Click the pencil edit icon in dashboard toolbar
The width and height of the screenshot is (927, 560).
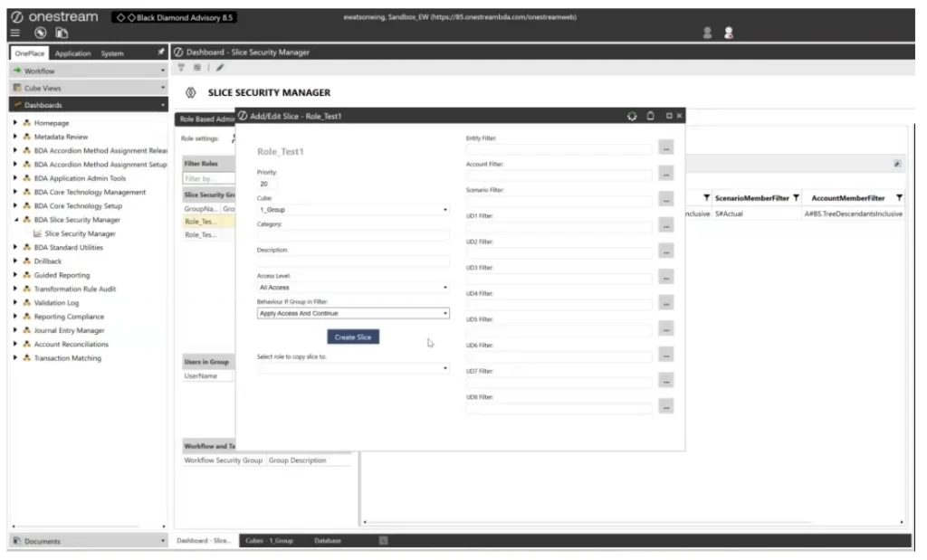click(220, 68)
